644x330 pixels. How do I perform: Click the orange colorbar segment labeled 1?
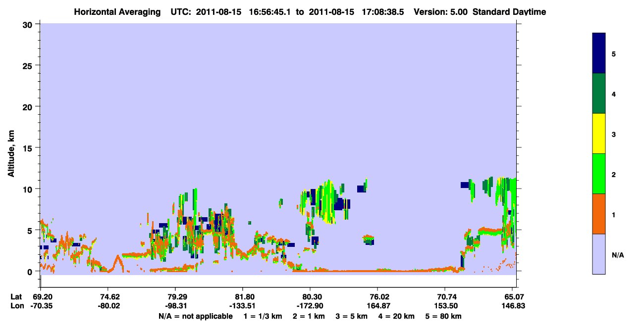599,214
